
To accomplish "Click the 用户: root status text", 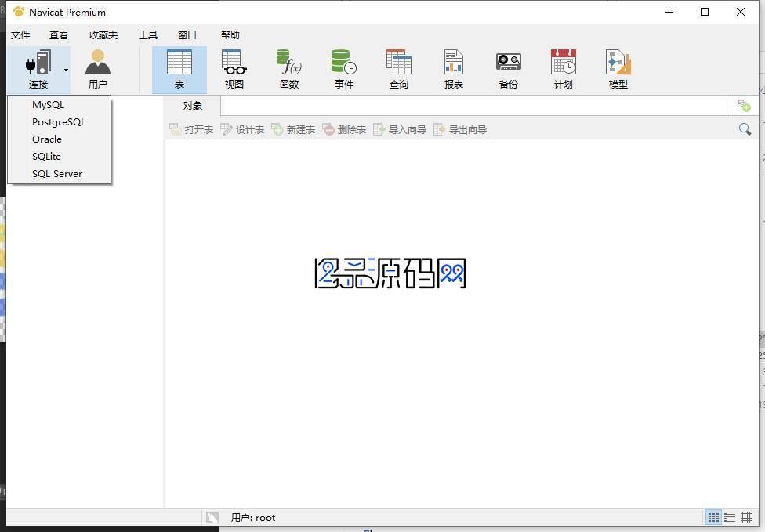I will [x=253, y=518].
